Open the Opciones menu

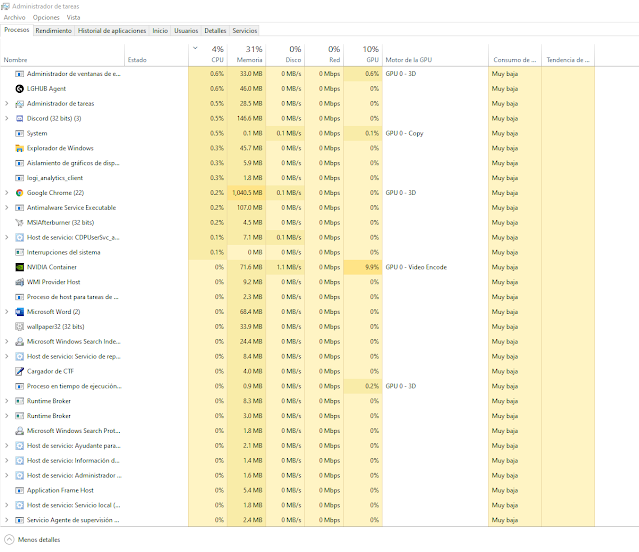46,18
